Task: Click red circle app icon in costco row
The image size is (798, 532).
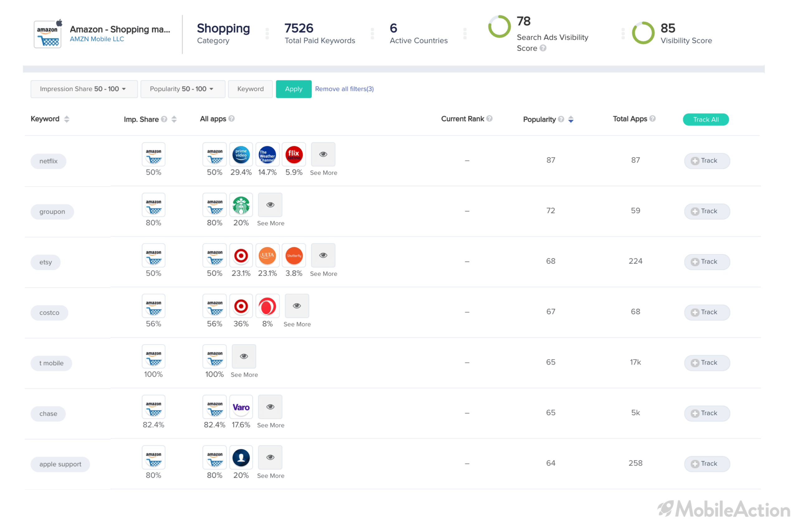Action: (267, 306)
